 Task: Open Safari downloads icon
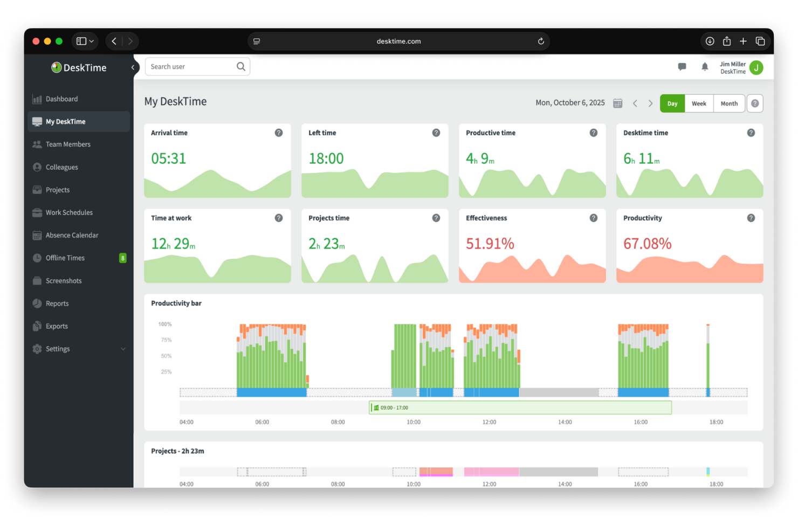tap(710, 41)
